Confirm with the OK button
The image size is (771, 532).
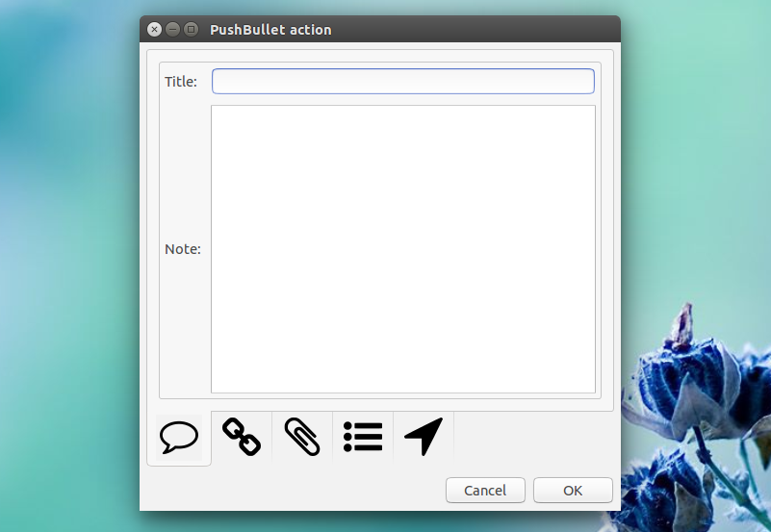pos(573,491)
